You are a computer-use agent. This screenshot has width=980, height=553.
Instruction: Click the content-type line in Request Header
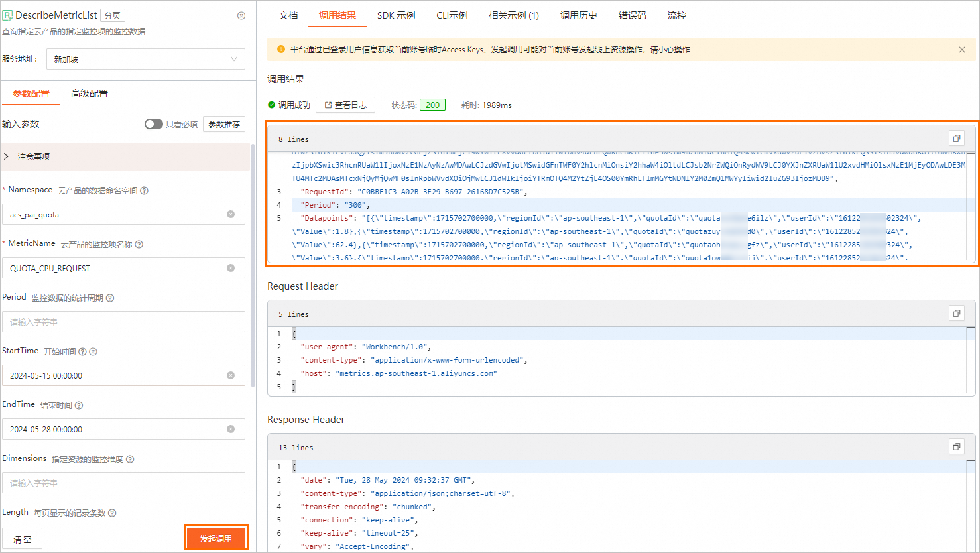click(414, 360)
